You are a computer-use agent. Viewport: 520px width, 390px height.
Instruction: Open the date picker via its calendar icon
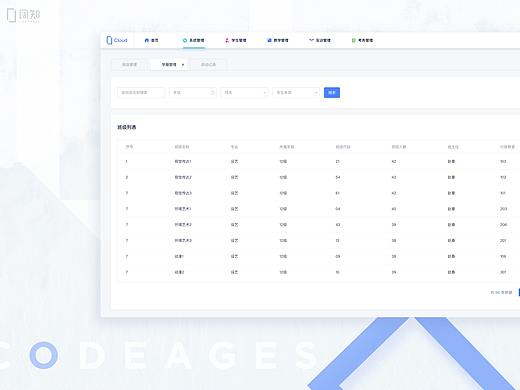point(212,92)
